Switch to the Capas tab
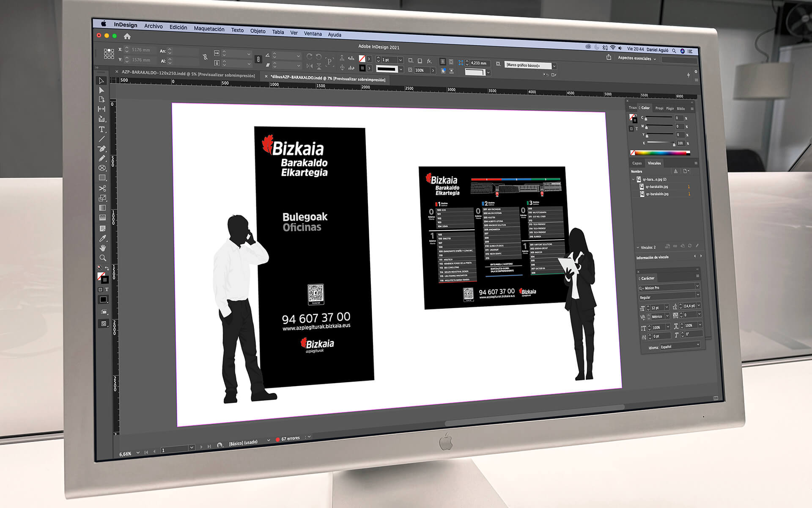Viewport: 812px width, 508px height. tap(637, 163)
